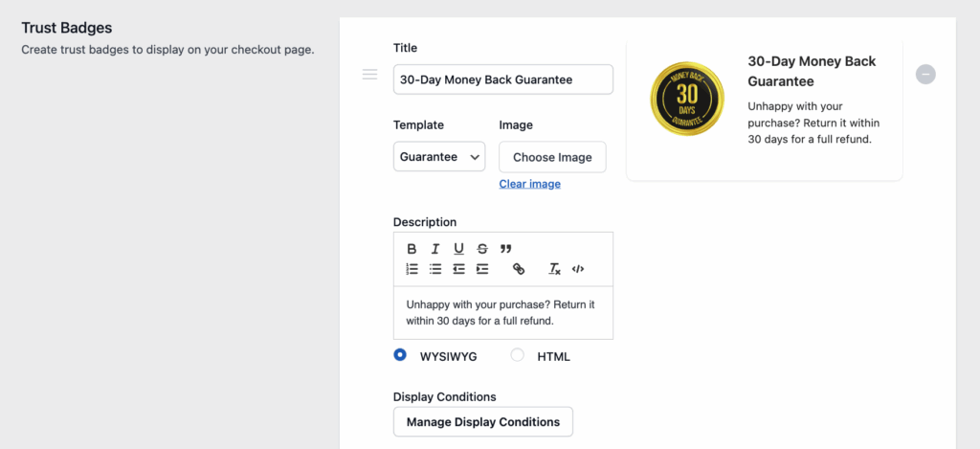Click preview text 'Unhappy with your purchase?'

795,115
